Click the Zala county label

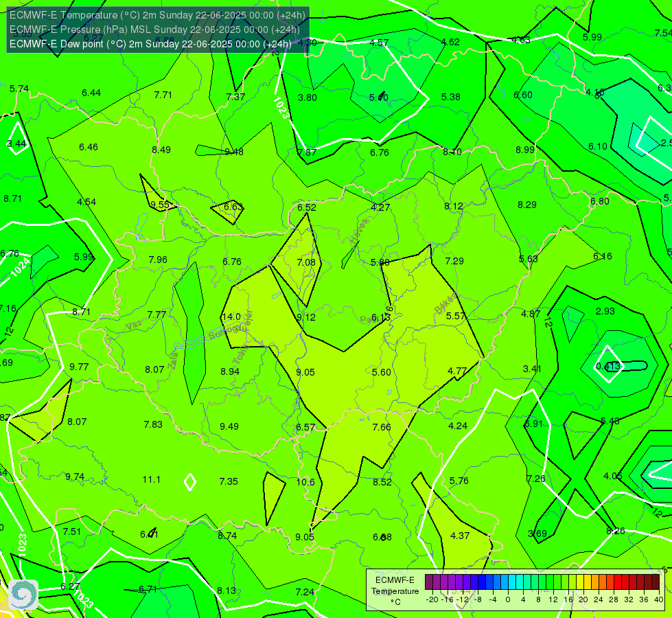click(173, 362)
